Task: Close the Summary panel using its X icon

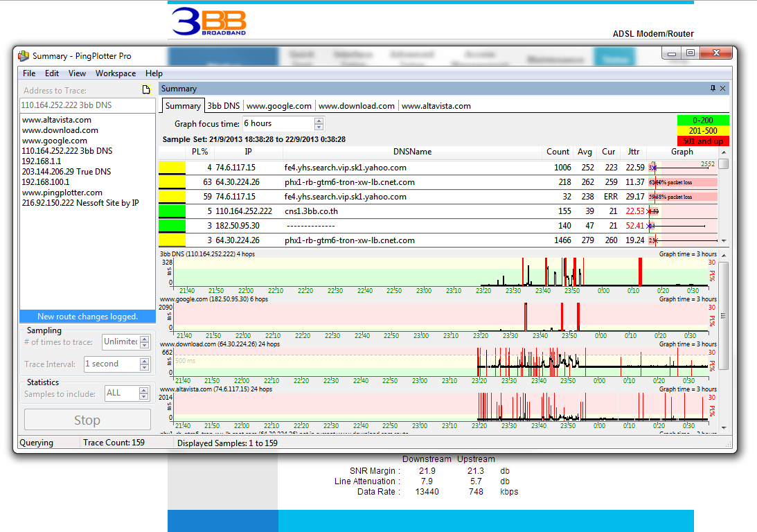Action: click(723, 89)
